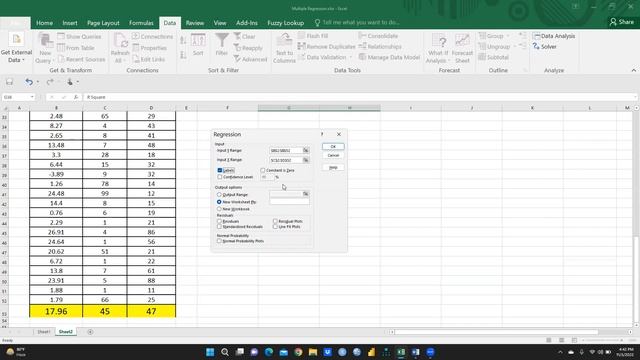The height and width of the screenshot is (360, 640).
Task: Open File Explorer from taskbar
Action: tap(313, 352)
